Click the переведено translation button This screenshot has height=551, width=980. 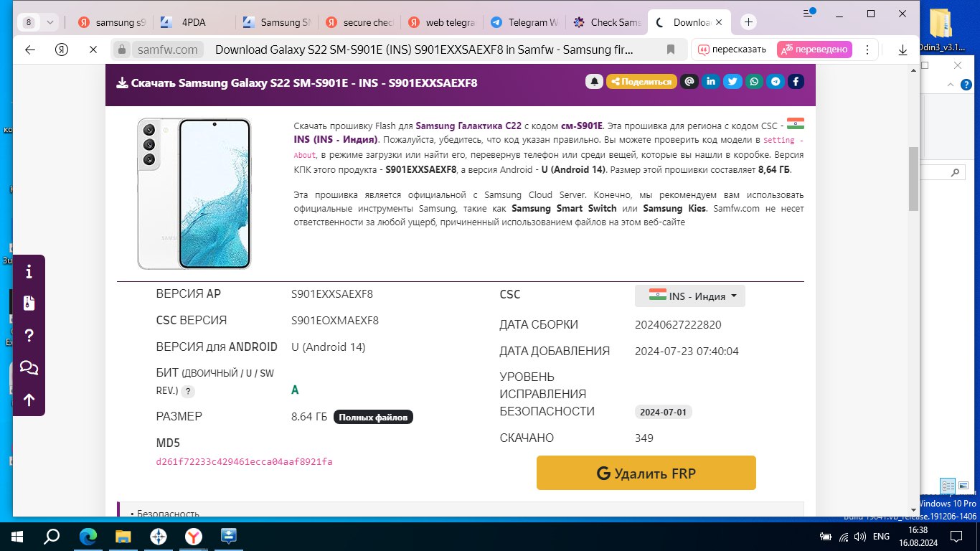tap(814, 50)
